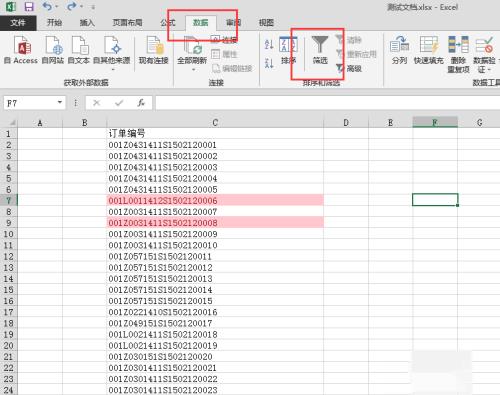500x395 pixels.
Task: Expand the Name Box dropdown arrow
Action: coord(60,102)
